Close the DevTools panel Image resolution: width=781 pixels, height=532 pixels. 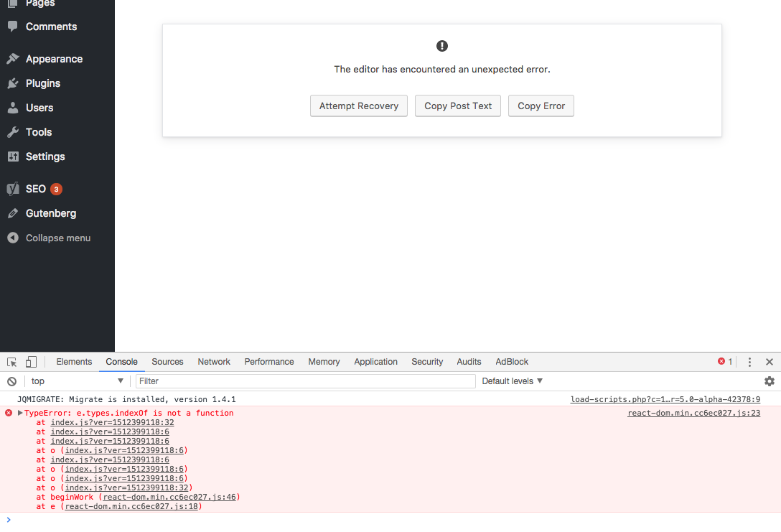pyautogui.click(x=769, y=362)
